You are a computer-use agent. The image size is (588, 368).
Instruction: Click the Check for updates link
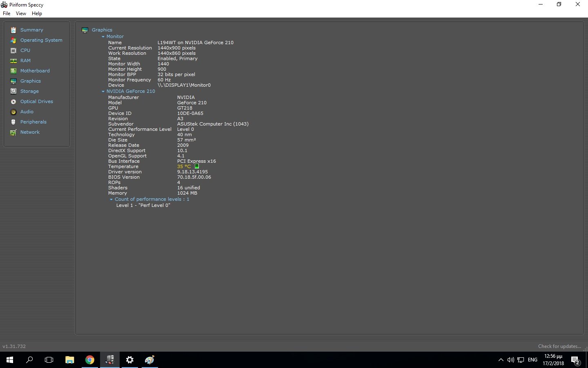point(559,346)
